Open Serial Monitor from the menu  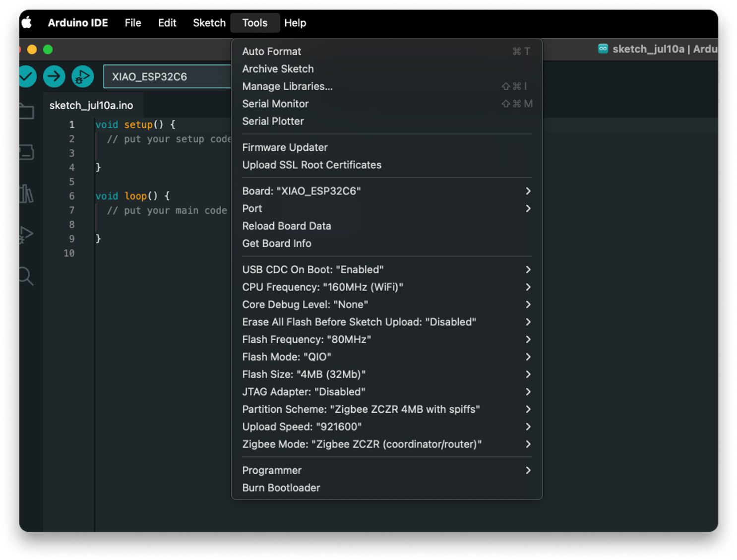point(387,104)
